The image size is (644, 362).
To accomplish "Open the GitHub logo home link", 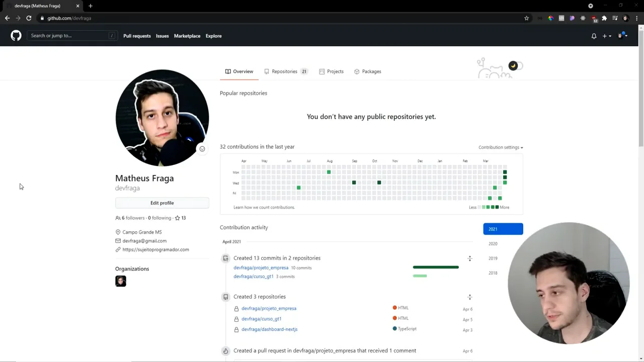I will pos(16,36).
